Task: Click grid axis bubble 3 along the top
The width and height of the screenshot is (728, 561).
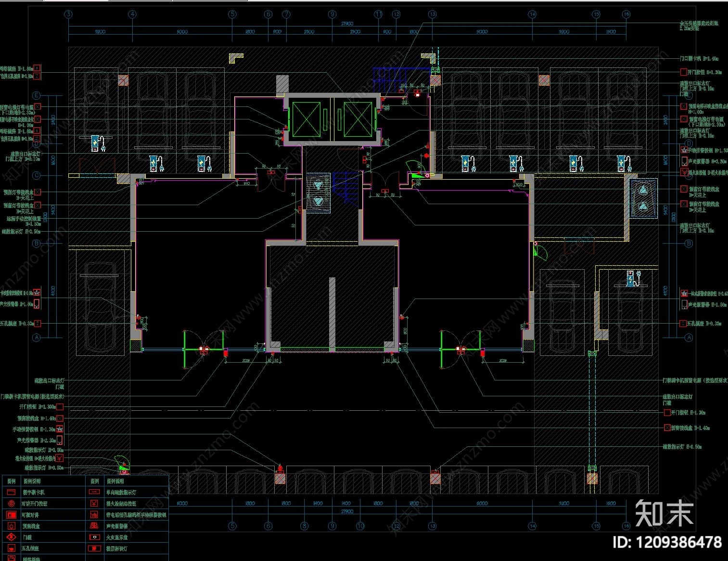Action: (x=68, y=14)
